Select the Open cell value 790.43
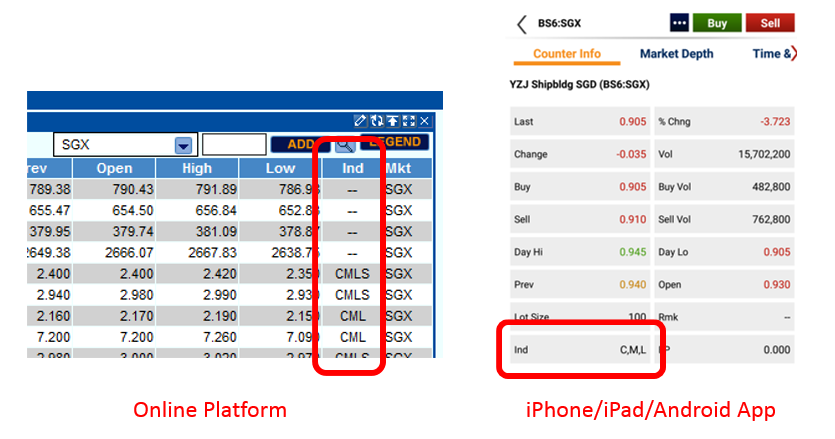Screen dimensions: 835x439 (133, 189)
